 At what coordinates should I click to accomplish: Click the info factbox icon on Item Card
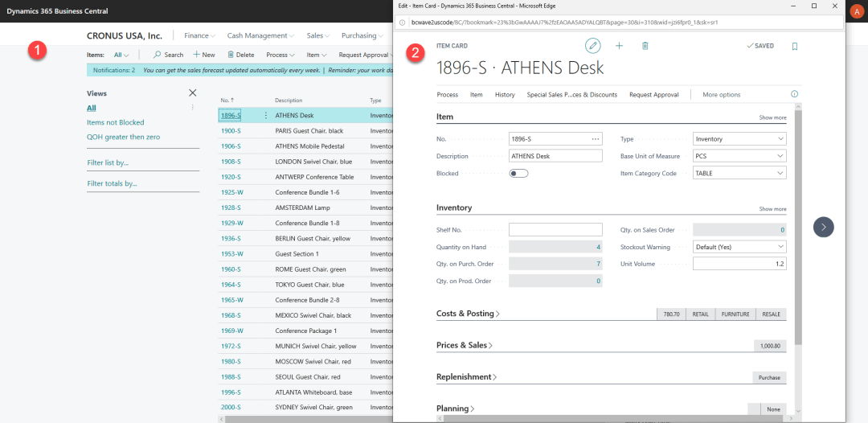click(795, 94)
